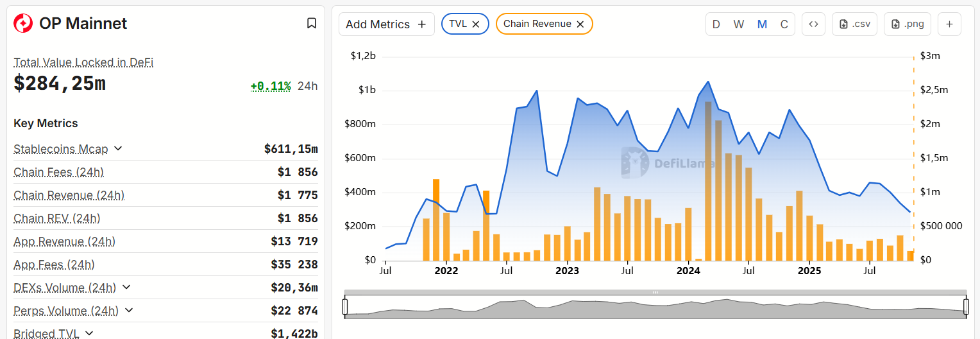Click the plus button beside .png
This screenshot has height=339, width=980.
pyautogui.click(x=949, y=24)
